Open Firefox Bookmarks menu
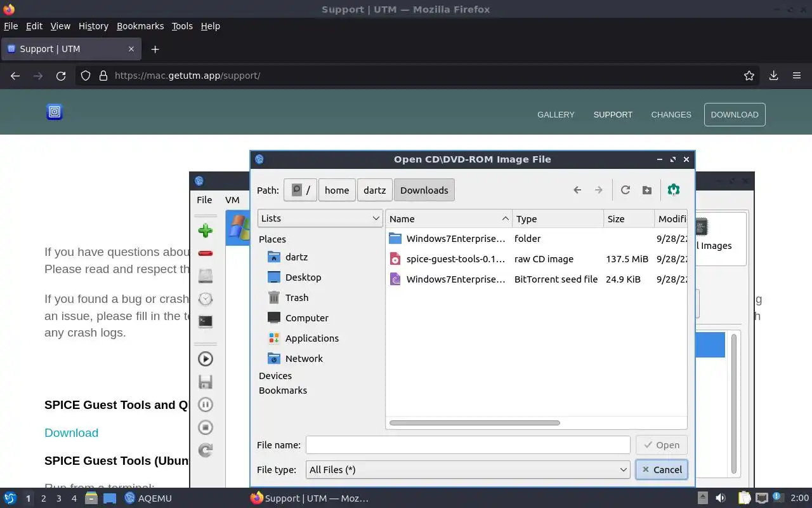 pyautogui.click(x=140, y=26)
